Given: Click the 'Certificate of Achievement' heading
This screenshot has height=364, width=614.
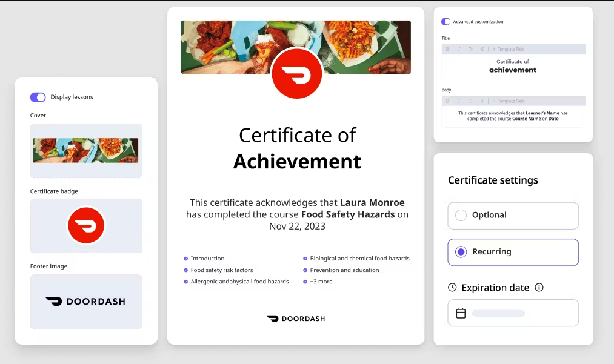Looking at the screenshot, I should (x=297, y=148).
